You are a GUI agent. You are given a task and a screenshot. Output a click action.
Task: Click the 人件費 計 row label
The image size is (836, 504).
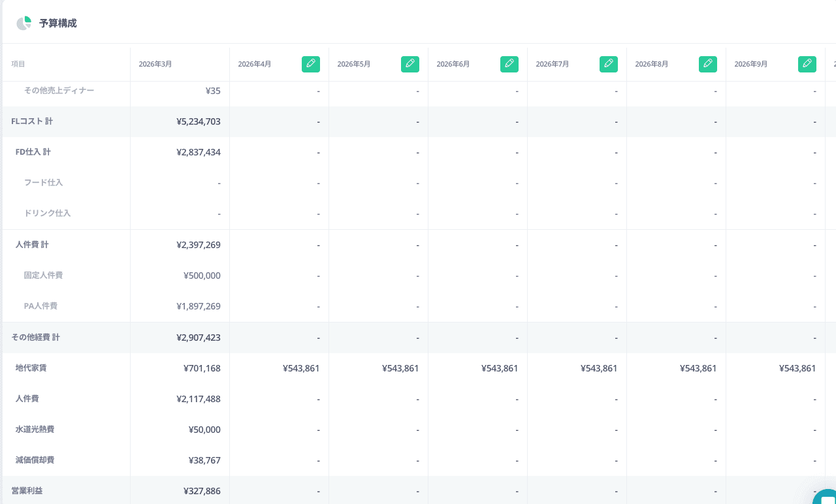pyautogui.click(x=32, y=245)
